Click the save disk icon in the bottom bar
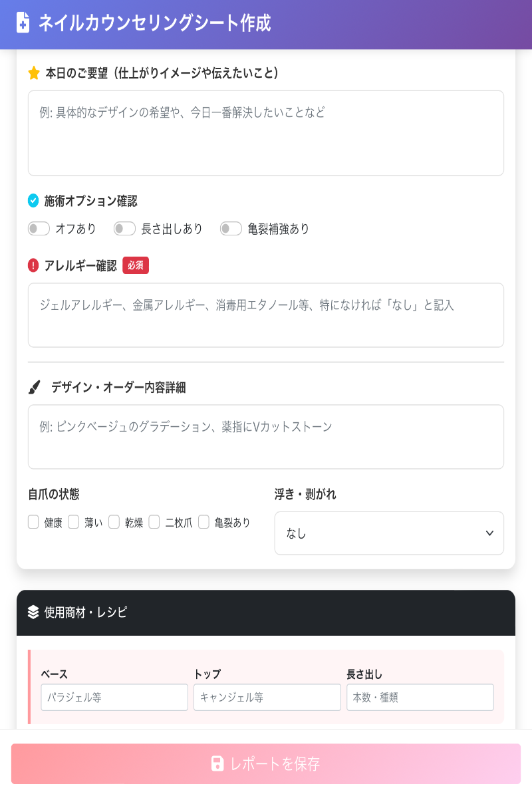Screen dimensions: 532x798 (x=217, y=764)
